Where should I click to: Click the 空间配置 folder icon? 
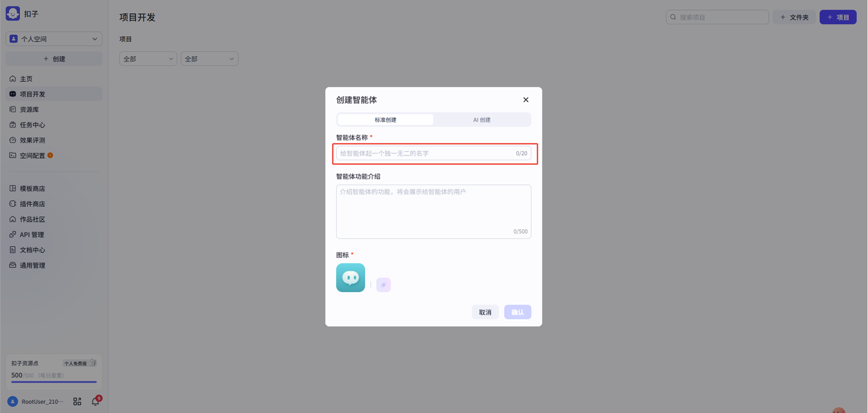13,155
